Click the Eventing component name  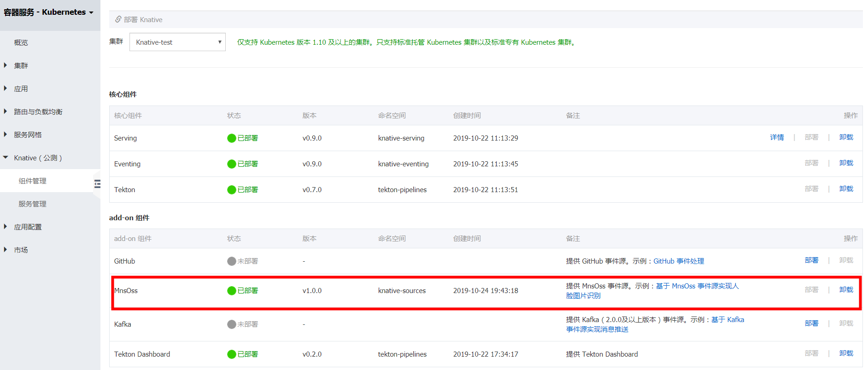[127, 164]
